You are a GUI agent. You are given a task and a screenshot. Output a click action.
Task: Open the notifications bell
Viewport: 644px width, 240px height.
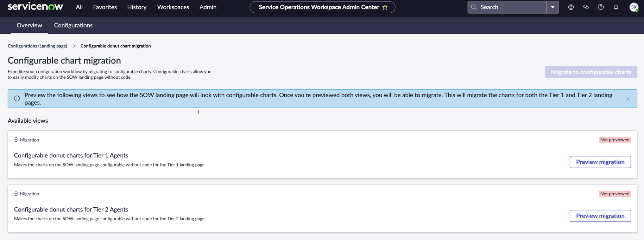(616, 7)
